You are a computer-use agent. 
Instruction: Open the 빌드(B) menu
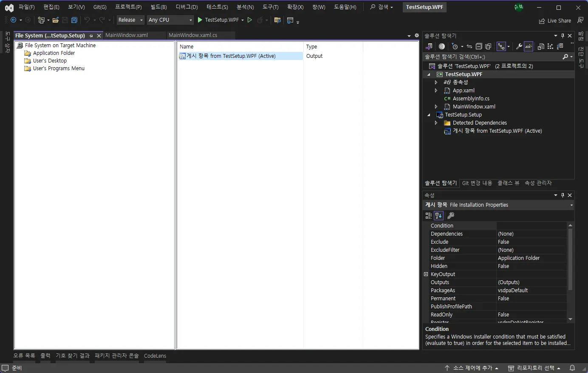[159, 7]
